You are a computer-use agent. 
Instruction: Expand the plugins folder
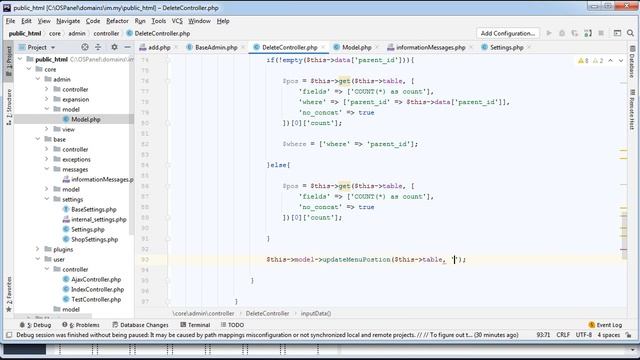(38, 249)
